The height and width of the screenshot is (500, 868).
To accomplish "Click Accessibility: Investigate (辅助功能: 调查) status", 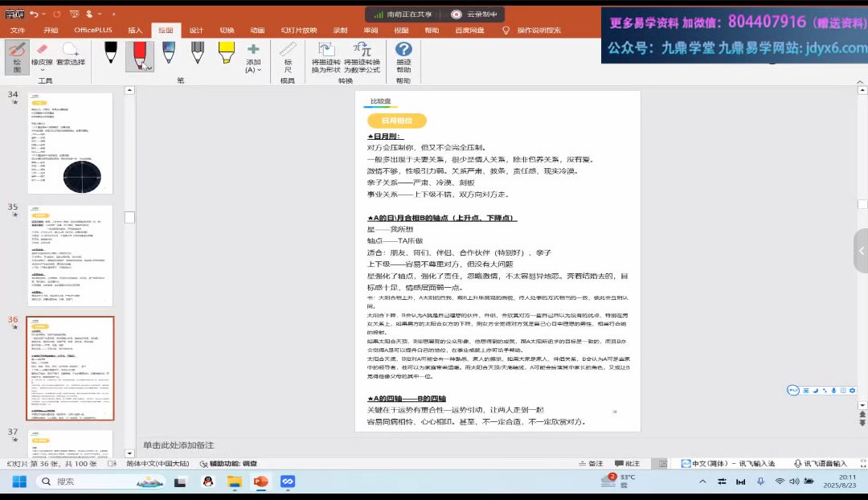I will click(228, 464).
